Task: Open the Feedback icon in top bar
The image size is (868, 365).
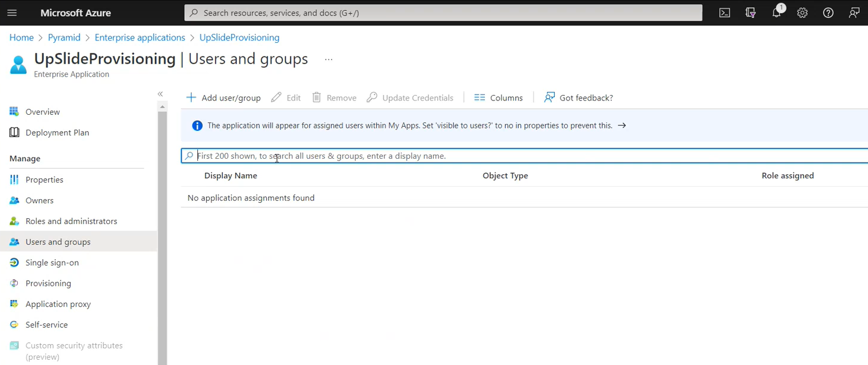Action: point(854,12)
